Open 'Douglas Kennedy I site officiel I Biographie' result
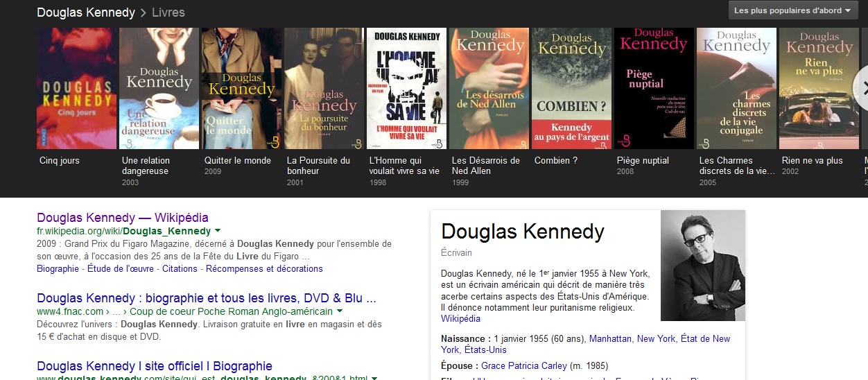 pos(155,366)
